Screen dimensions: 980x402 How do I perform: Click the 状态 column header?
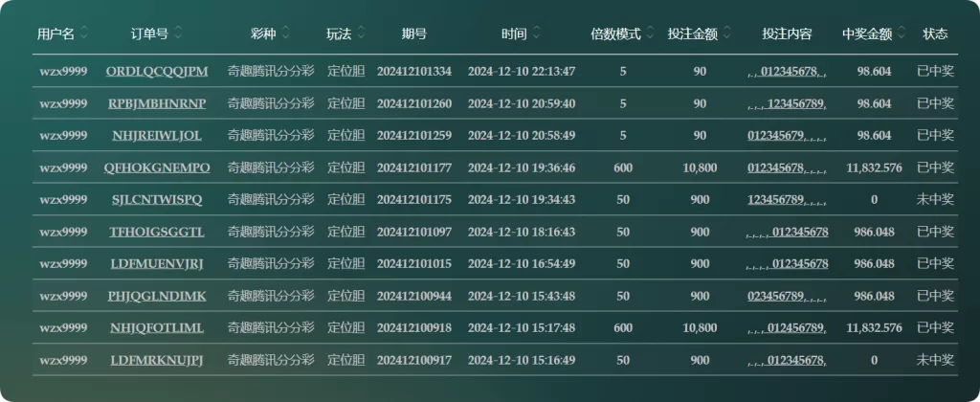935,34
